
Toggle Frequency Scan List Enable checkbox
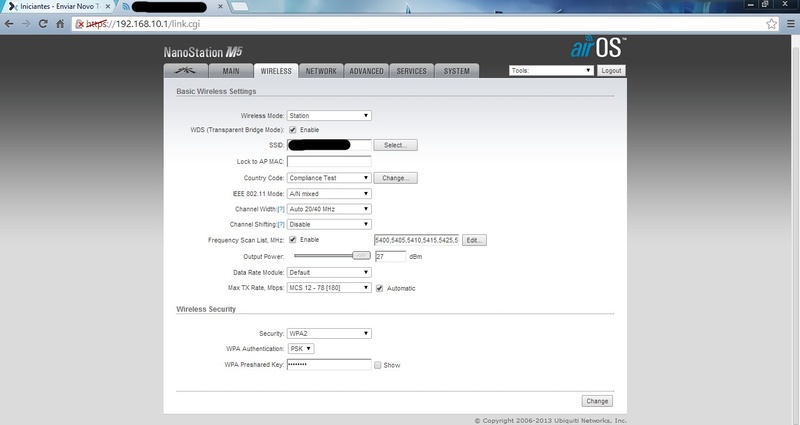pos(293,240)
